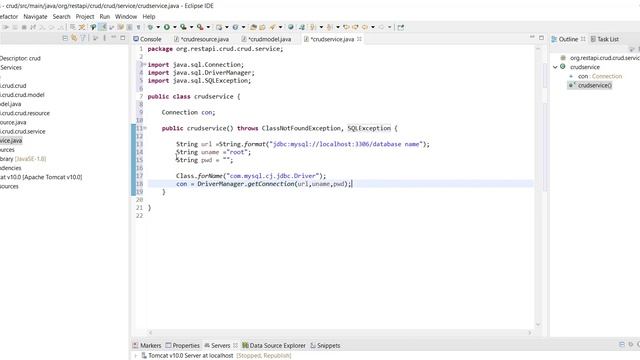Screen dimensions: 640x360
Task: Switch to the crudmodel.java tab
Action: [x=266, y=39]
